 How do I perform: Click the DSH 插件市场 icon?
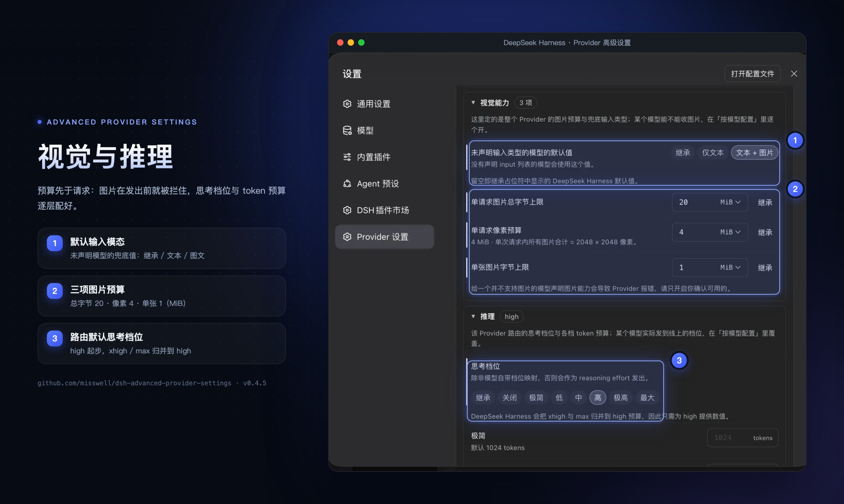click(x=347, y=210)
